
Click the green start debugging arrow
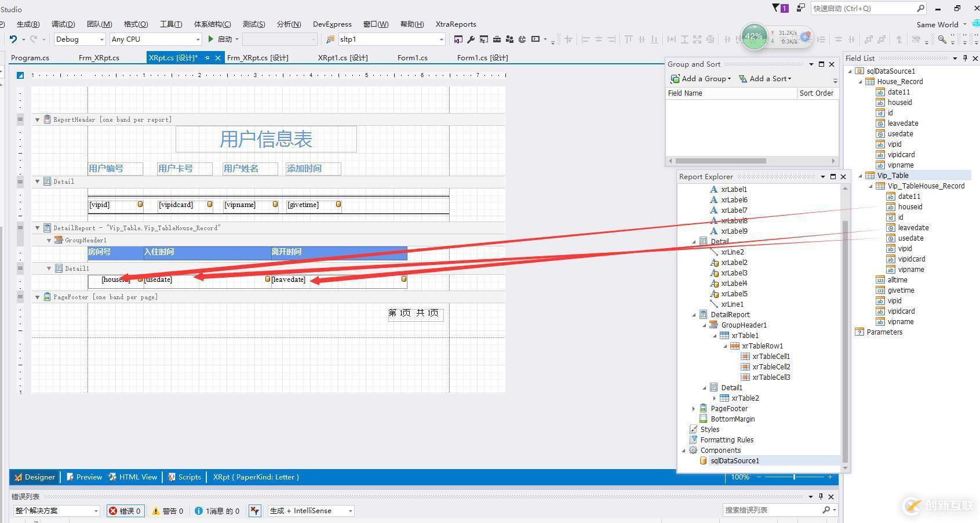coord(211,39)
